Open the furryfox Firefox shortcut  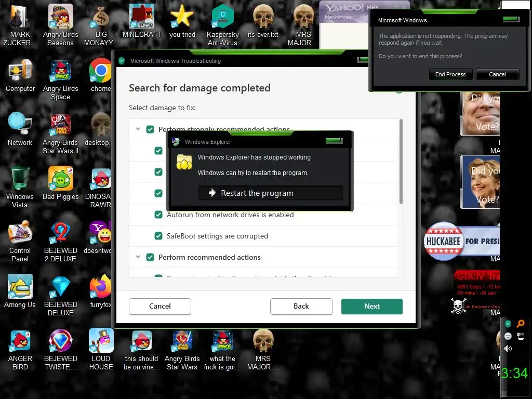point(100,291)
